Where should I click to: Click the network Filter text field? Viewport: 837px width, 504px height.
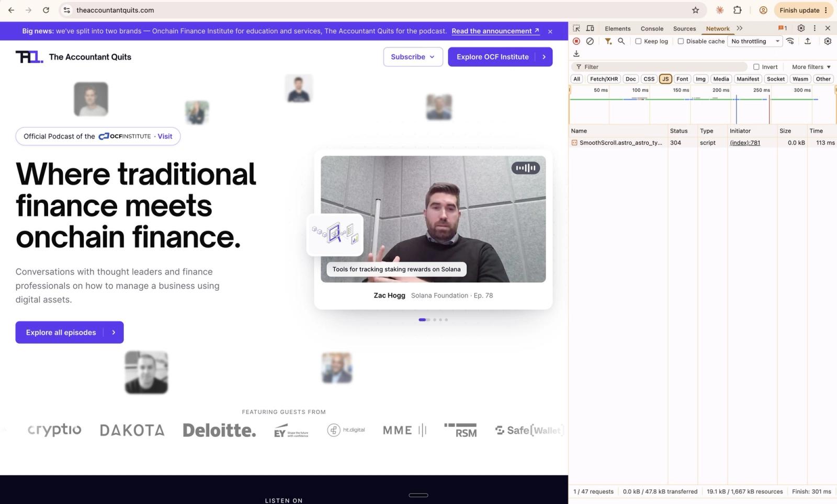pyautogui.click(x=661, y=67)
